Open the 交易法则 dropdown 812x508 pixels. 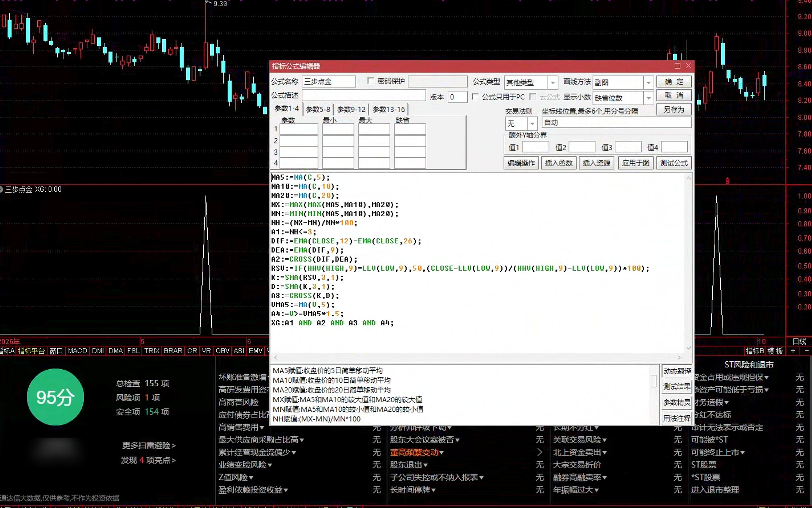[532, 124]
